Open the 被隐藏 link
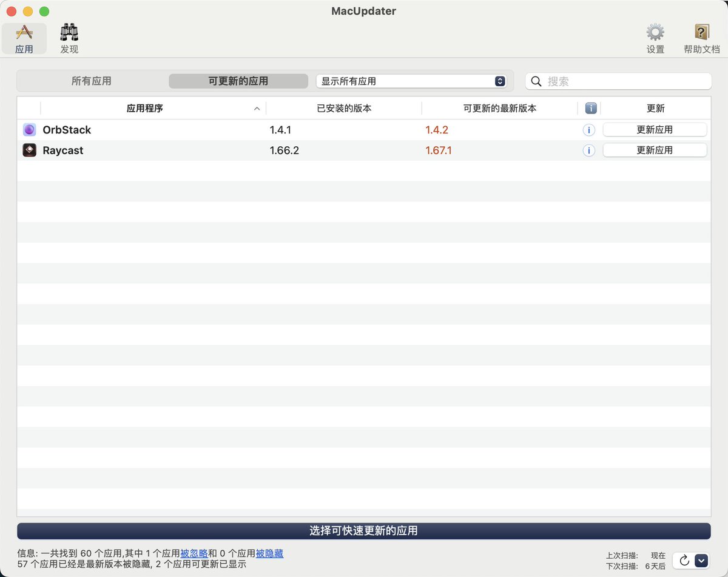This screenshot has width=728, height=577. coord(269,553)
